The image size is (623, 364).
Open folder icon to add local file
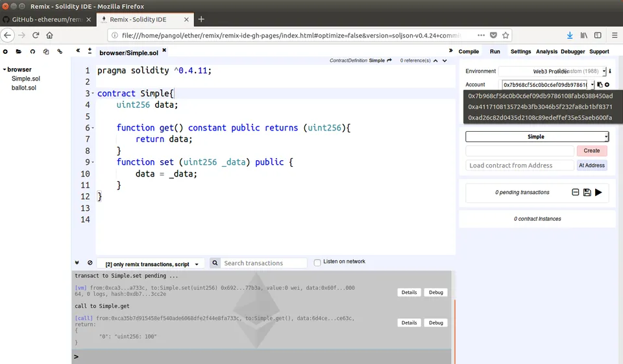click(x=19, y=52)
